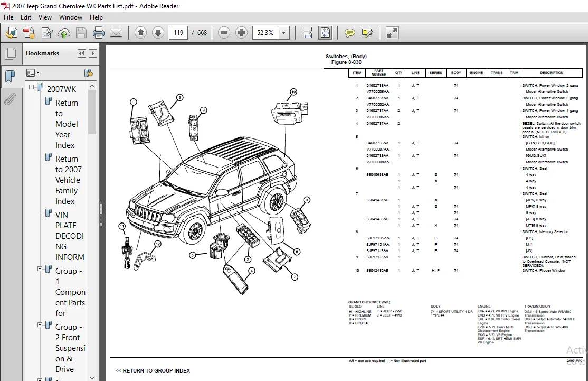Viewport: 588px width, 381px height.
Task: Click the Adobe Reader PDF title bar icon
Action: point(5,6)
